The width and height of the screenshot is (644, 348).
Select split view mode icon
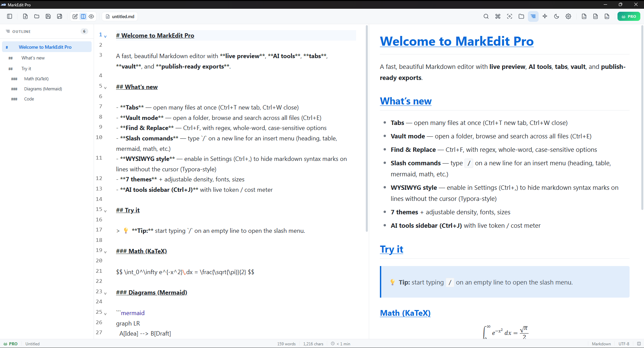click(x=83, y=16)
